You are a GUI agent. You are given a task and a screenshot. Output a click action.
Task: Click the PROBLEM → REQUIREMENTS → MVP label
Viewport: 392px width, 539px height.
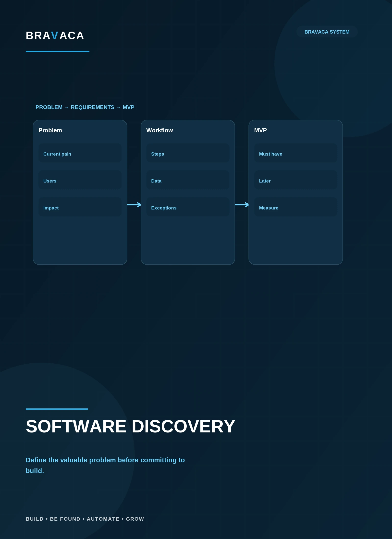(85, 107)
